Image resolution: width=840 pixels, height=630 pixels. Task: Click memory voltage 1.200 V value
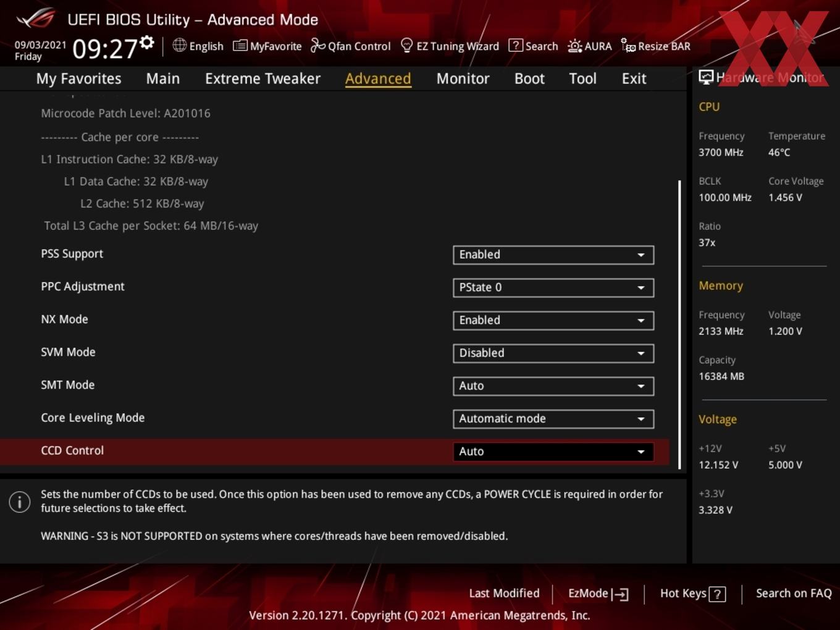[x=785, y=331]
